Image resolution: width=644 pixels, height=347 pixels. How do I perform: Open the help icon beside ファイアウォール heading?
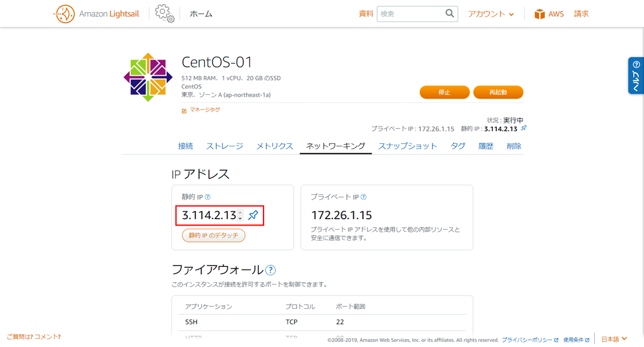tap(270, 270)
